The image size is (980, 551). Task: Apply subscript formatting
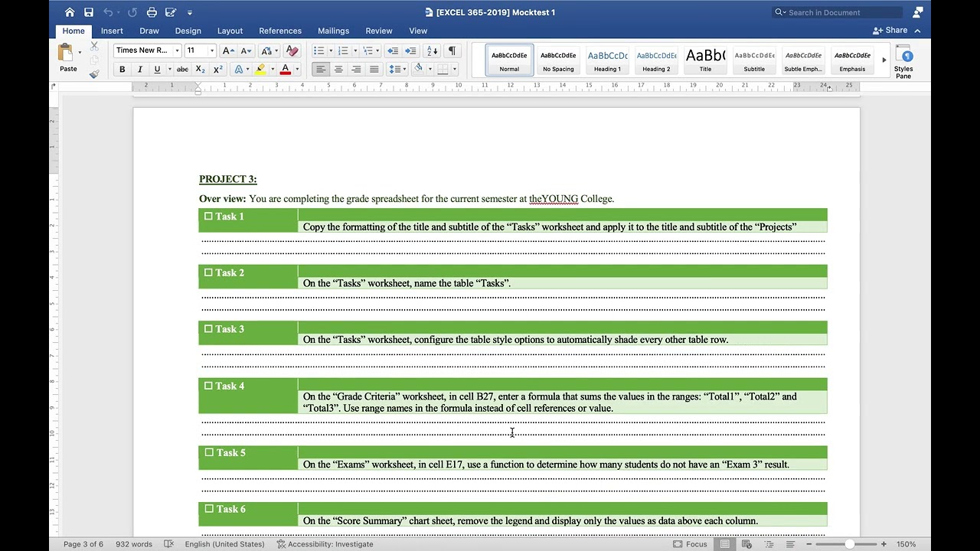(200, 70)
